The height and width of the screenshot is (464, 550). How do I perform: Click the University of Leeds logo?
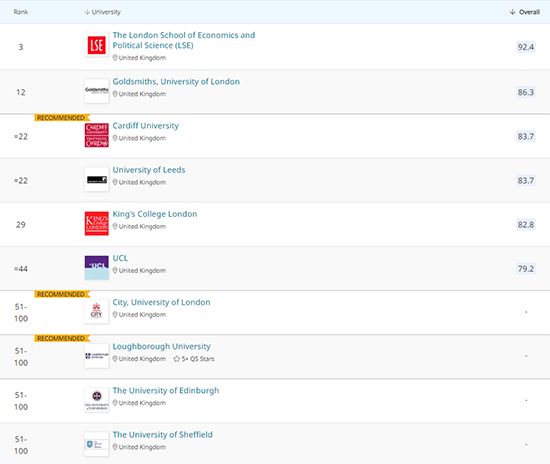[x=96, y=179]
